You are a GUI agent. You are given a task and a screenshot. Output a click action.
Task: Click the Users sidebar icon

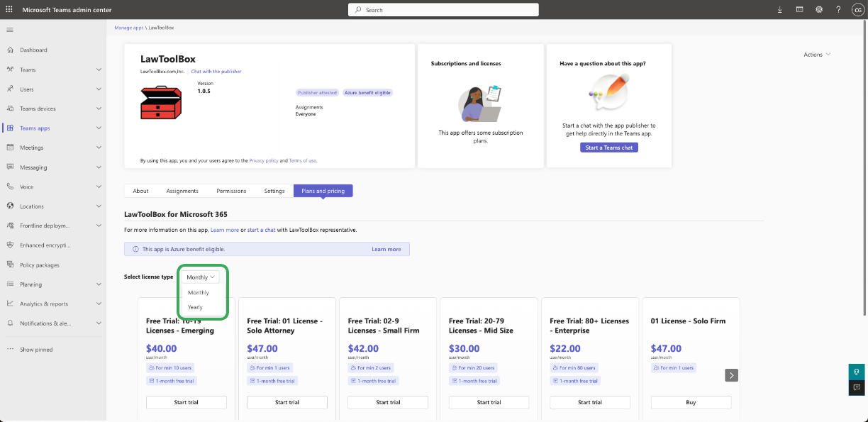(10, 89)
